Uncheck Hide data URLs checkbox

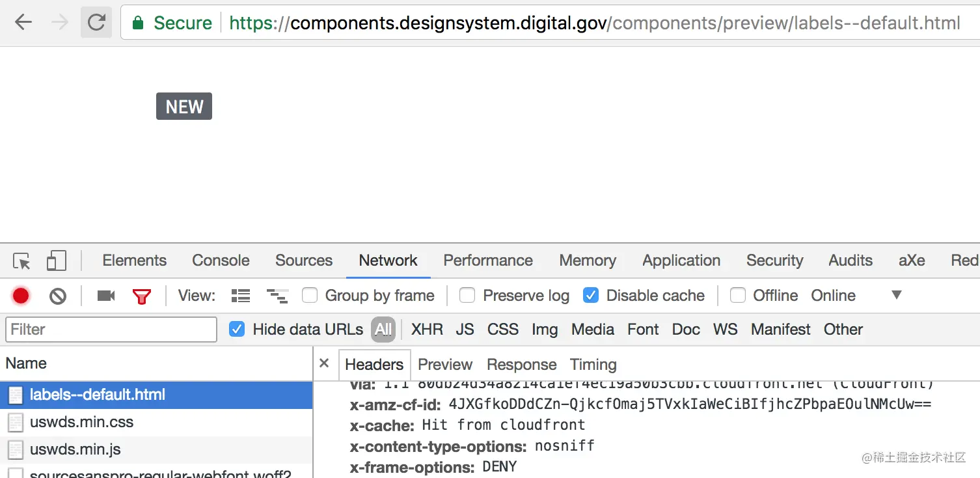[x=237, y=330]
